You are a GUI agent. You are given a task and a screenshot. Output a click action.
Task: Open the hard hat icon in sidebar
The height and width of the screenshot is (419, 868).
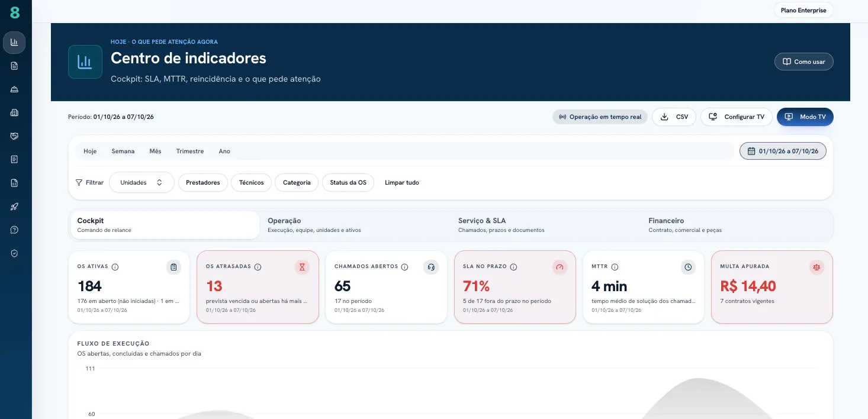pos(14,89)
